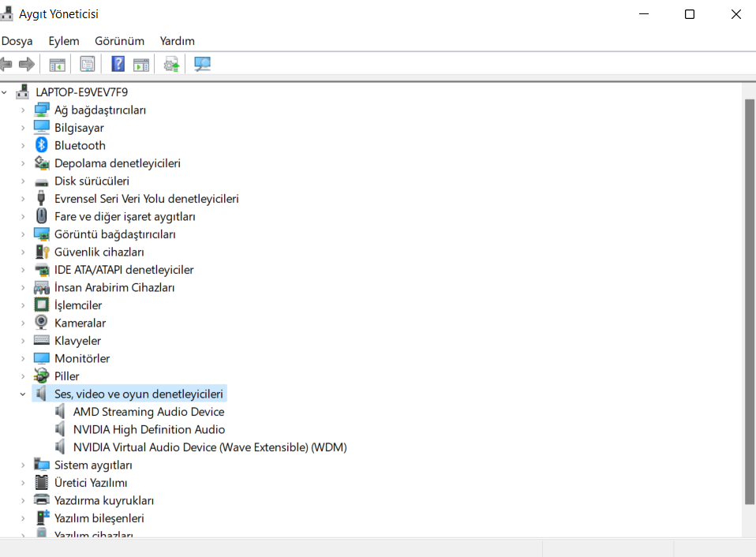The width and height of the screenshot is (756, 557).
Task: Expand the Sistem aygıtları chevron
Action: 23,465
